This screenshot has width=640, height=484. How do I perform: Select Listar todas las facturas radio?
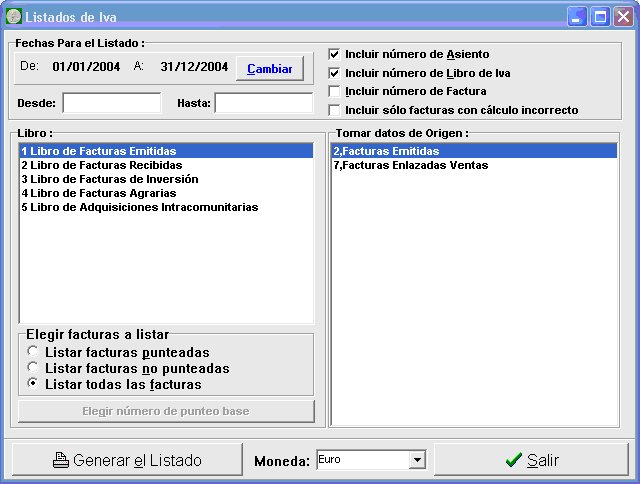(35, 384)
